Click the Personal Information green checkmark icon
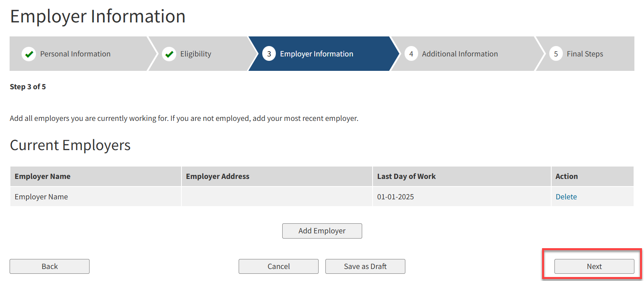The height and width of the screenshot is (281, 644). coord(29,54)
